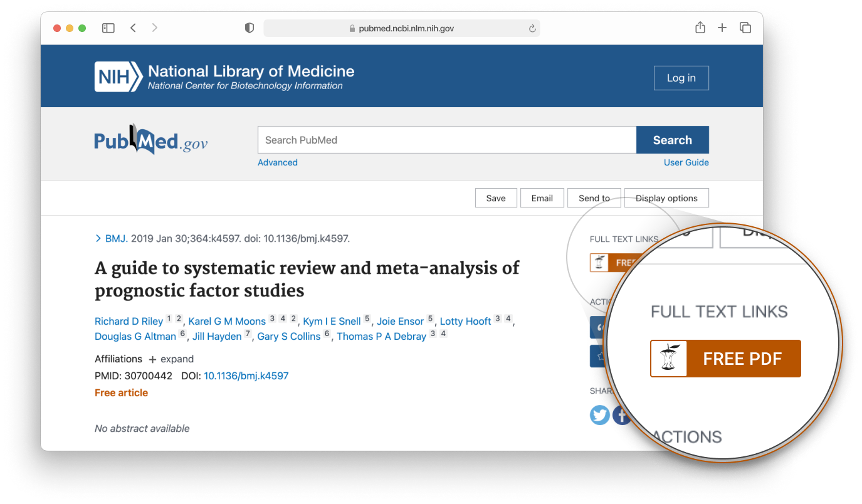Open author Richard D Riley
The width and height of the screenshot is (862, 504).
129,321
